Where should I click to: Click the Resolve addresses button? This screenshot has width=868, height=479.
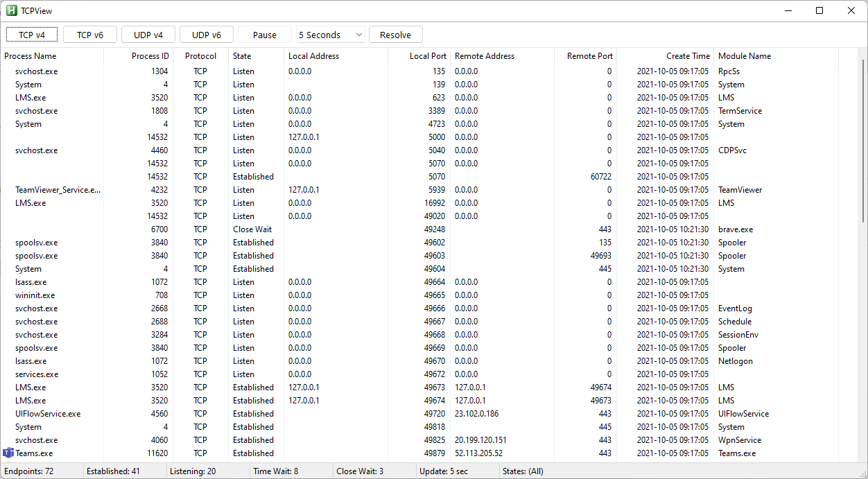pyautogui.click(x=396, y=35)
